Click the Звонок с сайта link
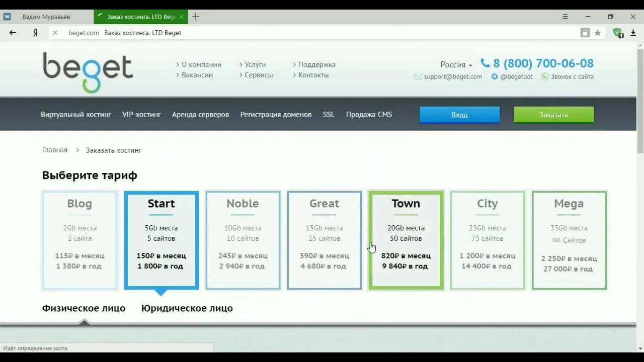This screenshot has width=644, height=362. (x=572, y=77)
